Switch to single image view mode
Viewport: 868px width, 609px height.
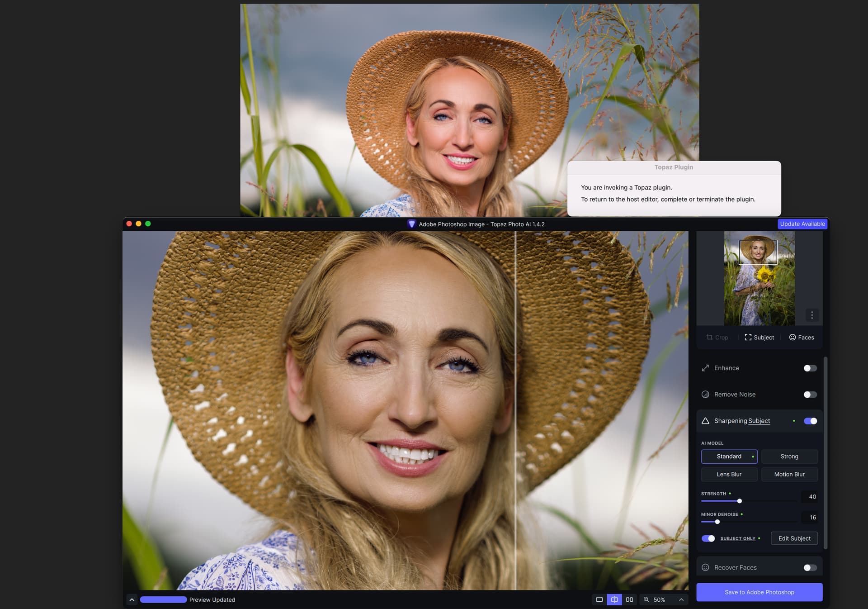pyautogui.click(x=599, y=599)
